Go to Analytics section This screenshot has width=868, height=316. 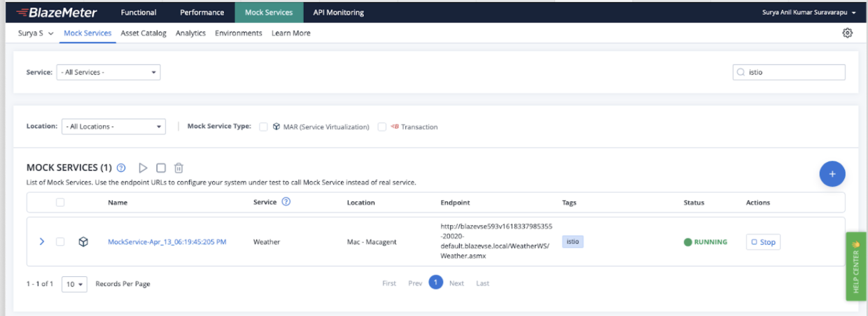click(x=190, y=33)
